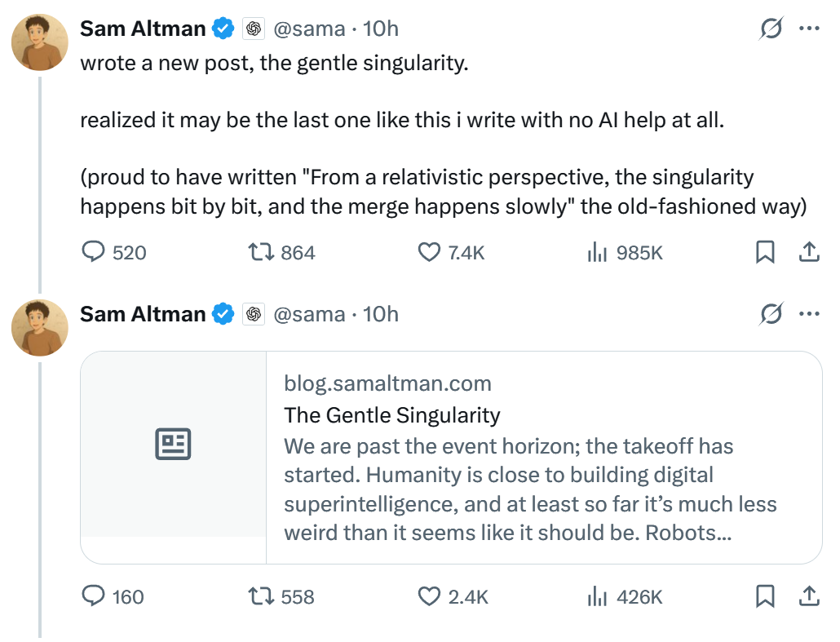Bookmark the first tweet
Screen dimensions: 840x642
765,253
